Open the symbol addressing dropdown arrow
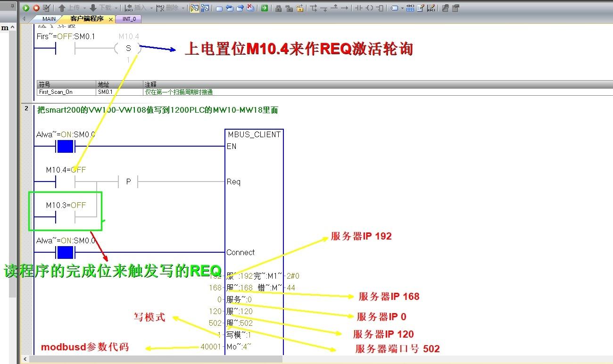The width and height of the screenshot is (613, 364). pyautogui.click(x=402, y=8)
